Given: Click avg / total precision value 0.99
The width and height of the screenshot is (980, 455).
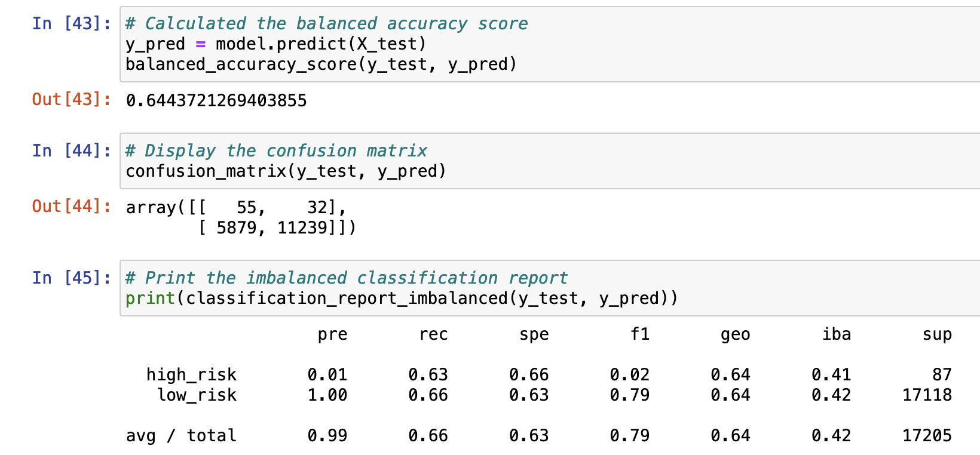Looking at the screenshot, I should (x=327, y=436).
